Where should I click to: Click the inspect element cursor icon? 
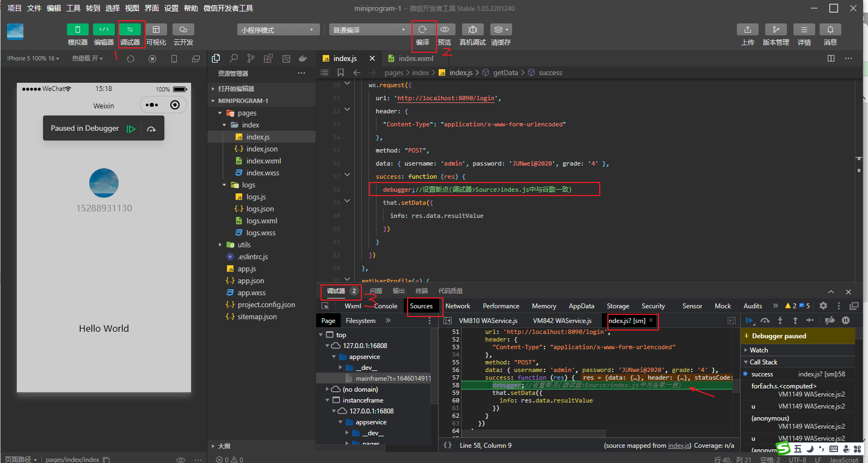pyautogui.click(x=325, y=306)
